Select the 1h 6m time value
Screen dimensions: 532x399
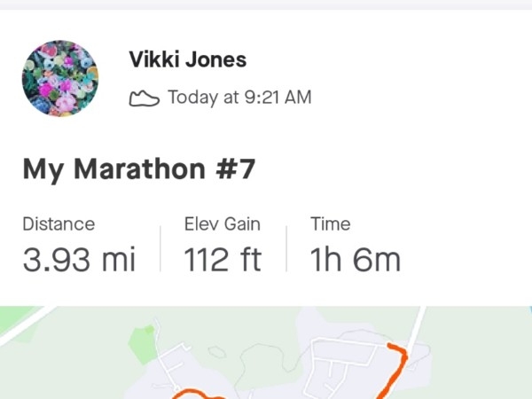point(356,260)
